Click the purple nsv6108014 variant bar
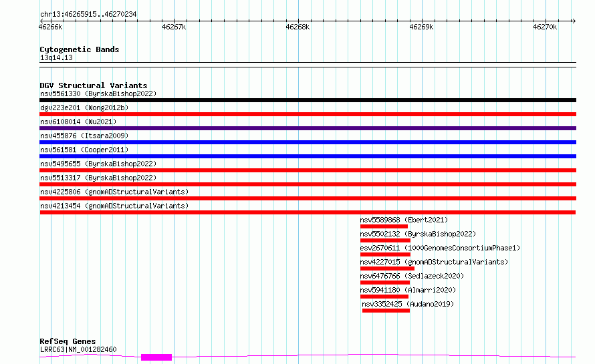Screen dimensions: 595x364 [x=308, y=128]
